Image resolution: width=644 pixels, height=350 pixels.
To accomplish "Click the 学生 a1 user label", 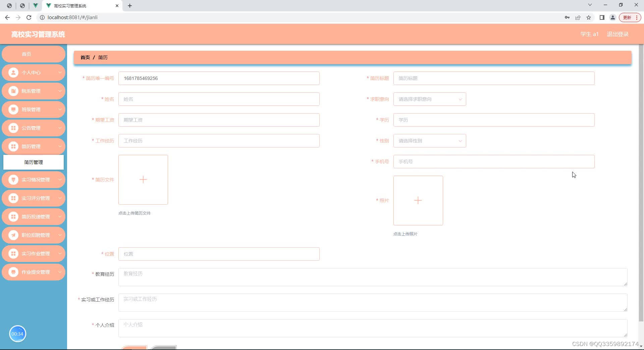I will pyautogui.click(x=589, y=34).
